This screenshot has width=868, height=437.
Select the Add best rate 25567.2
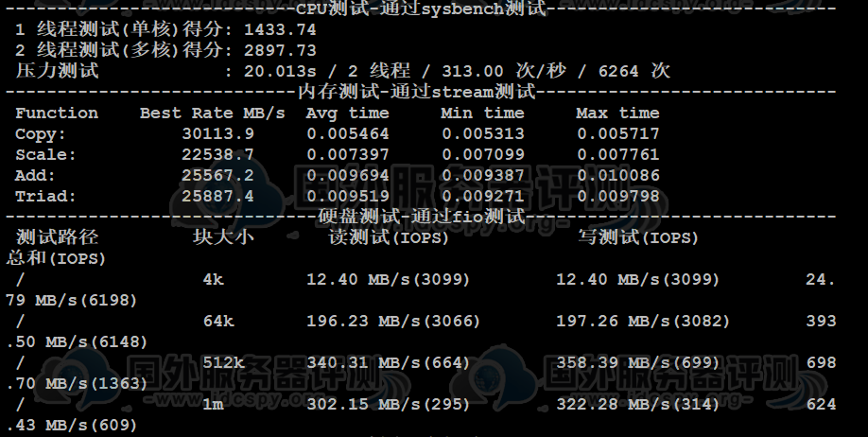click(218, 176)
